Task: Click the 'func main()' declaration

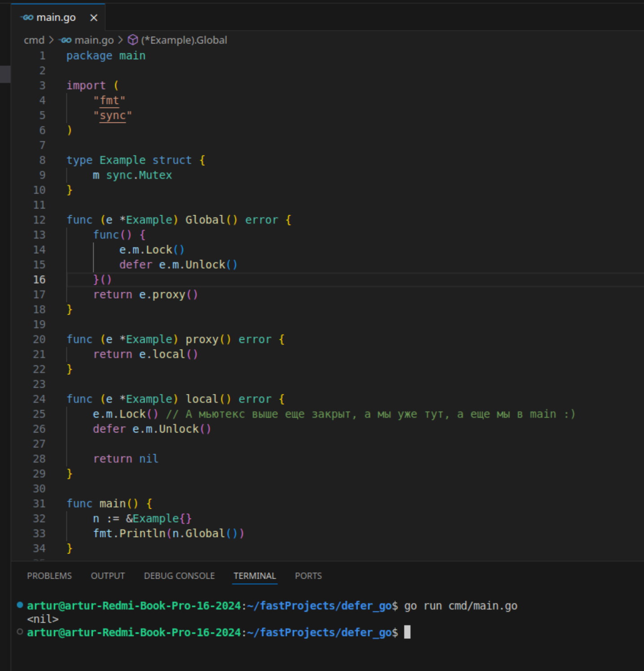Action: tap(109, 503)
